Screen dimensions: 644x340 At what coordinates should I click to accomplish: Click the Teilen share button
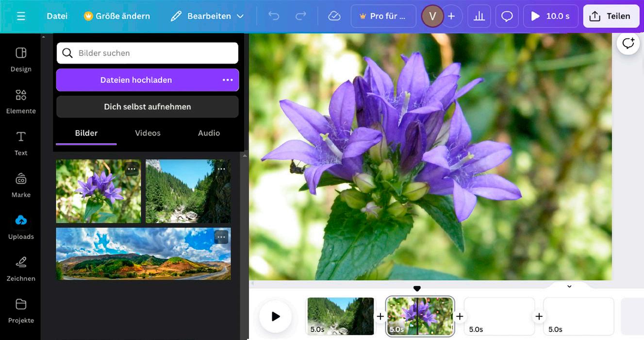point(611,16)
